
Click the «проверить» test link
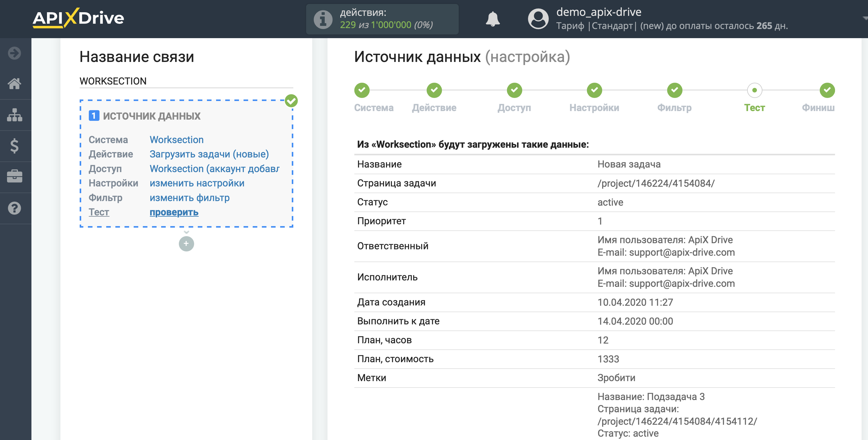[175, 212]
